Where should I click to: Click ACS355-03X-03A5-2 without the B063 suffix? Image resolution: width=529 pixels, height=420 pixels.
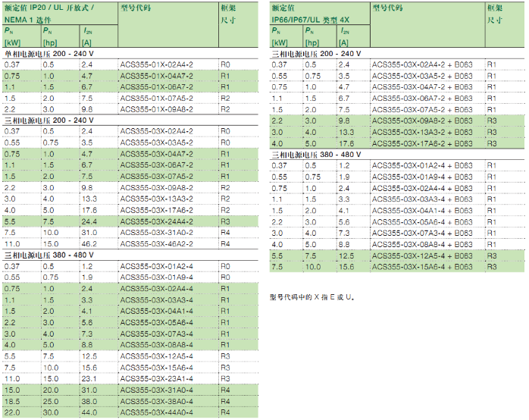click(x=157, y=143)
